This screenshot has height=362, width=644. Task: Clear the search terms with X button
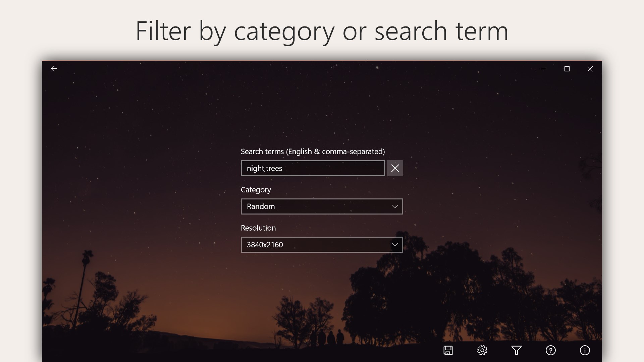coord(395,168)
